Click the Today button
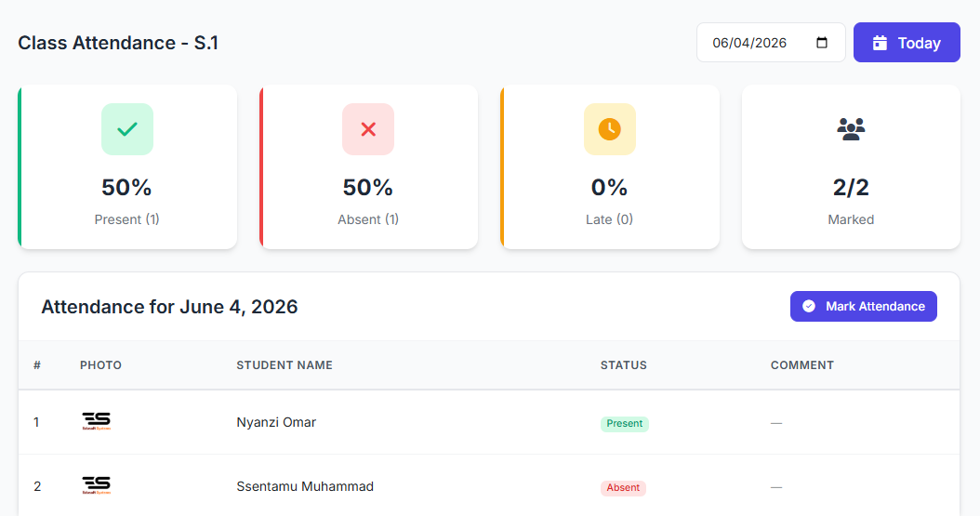The height and width of the screenshot is (516, 980). pos(907,43)
